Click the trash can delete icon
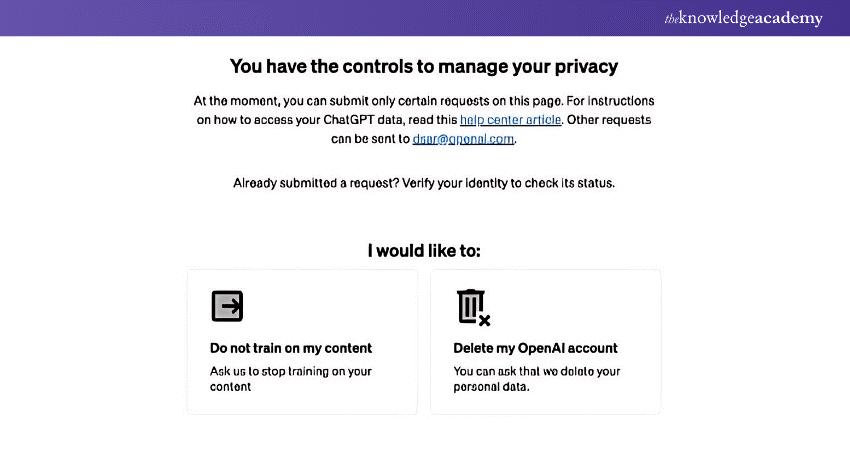850x450 pixels. click(x=469, y=306)
